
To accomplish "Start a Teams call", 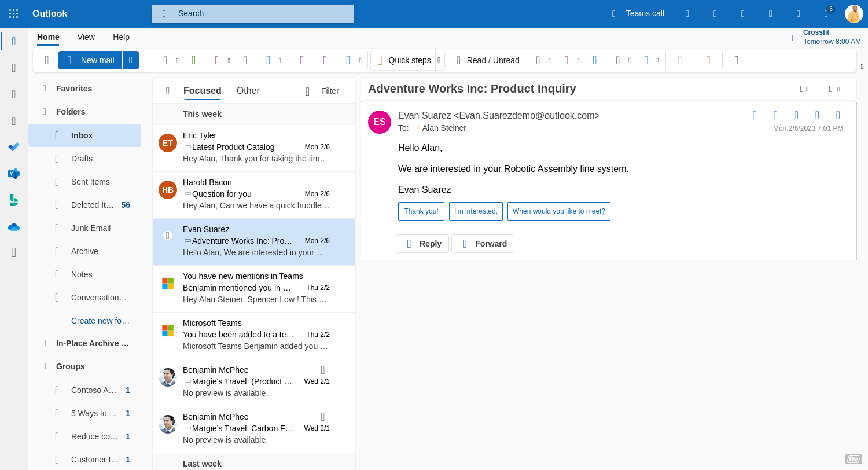I will point(638,13).
